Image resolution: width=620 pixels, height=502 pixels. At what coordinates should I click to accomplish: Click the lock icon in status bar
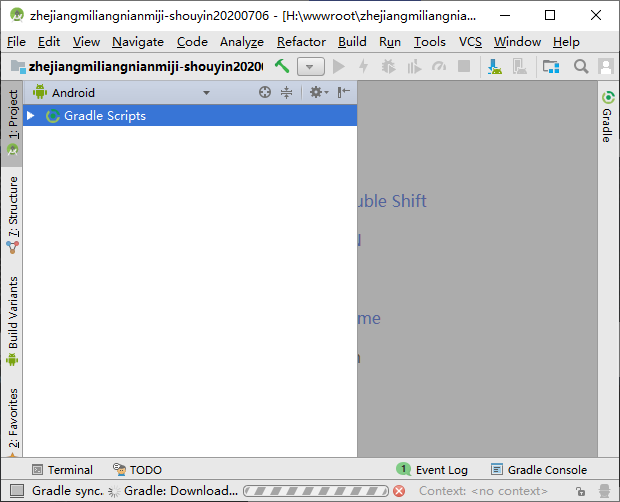580,491
